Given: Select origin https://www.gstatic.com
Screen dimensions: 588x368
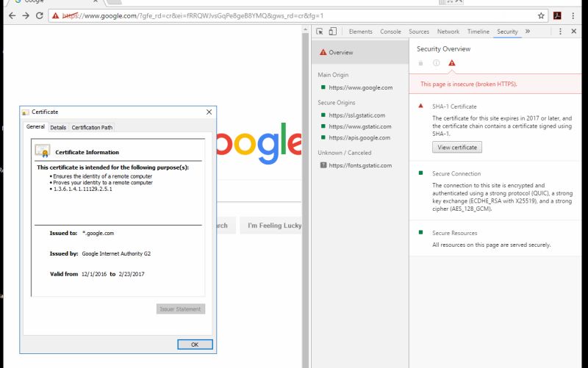Looking at the screenshot, I should (x=359, y=126).
